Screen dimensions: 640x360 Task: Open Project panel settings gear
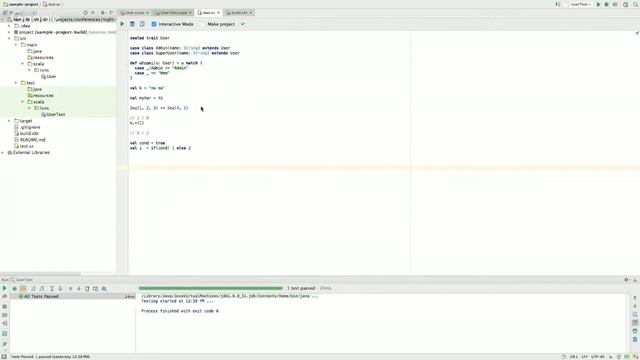(x=102, y=13)
